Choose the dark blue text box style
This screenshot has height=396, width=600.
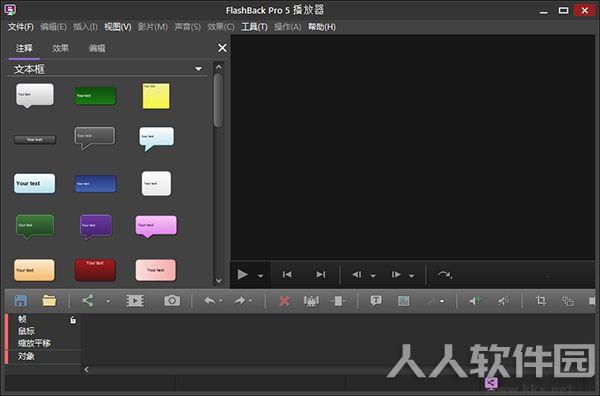95,184
